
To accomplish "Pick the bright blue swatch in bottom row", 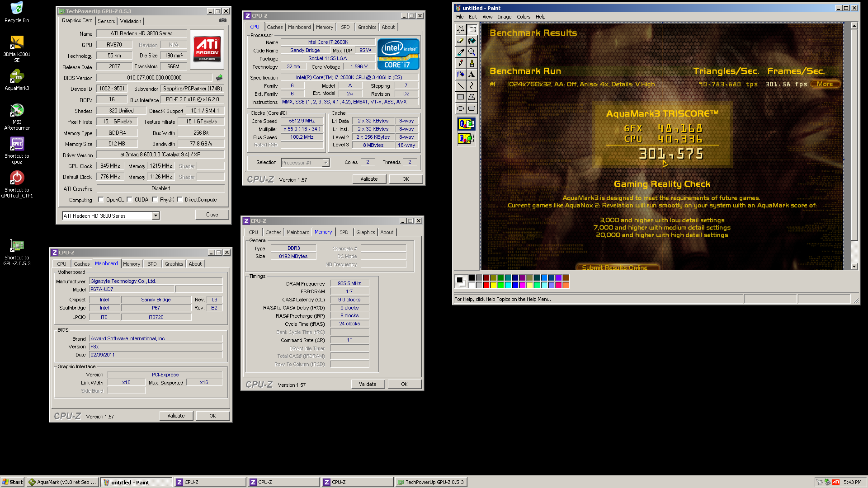I will pyautogui.click(x=515, y=285).
